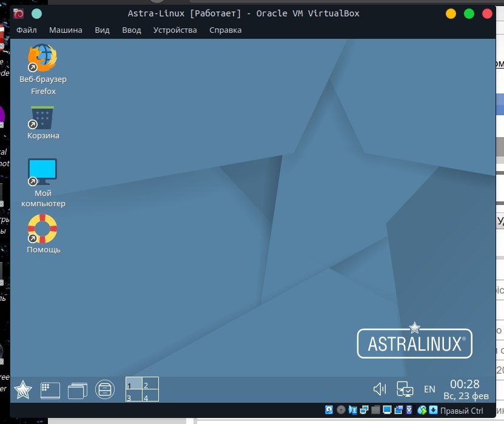Toggle the EN keyboard layout indicator
Screen dimensions: 504x424
(429, 389)
